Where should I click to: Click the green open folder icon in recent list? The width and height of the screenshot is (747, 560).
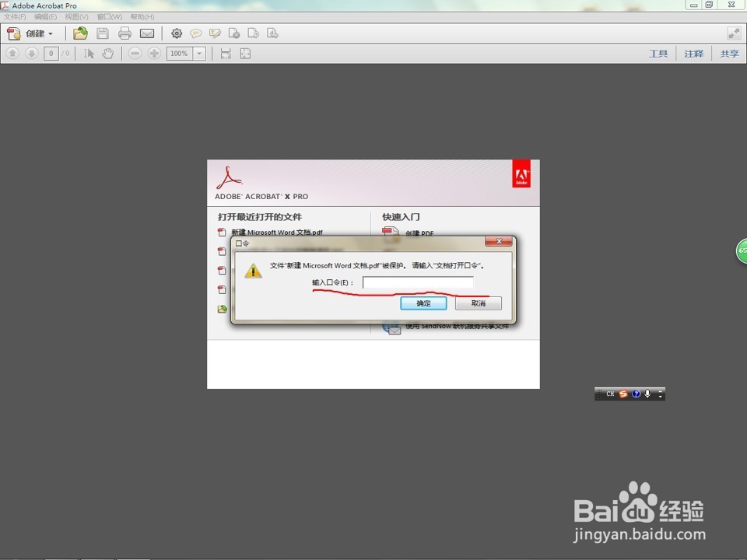(x=222, y=309)
